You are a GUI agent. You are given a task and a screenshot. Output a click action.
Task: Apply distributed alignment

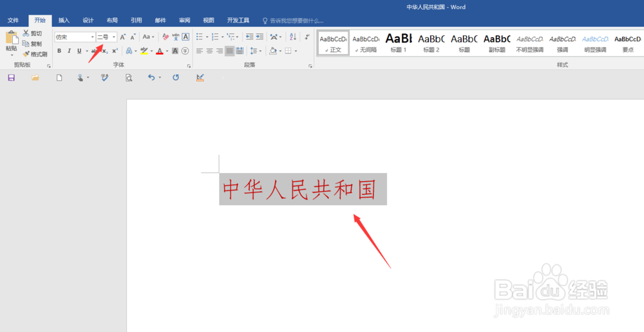click(x=240, y=51)
